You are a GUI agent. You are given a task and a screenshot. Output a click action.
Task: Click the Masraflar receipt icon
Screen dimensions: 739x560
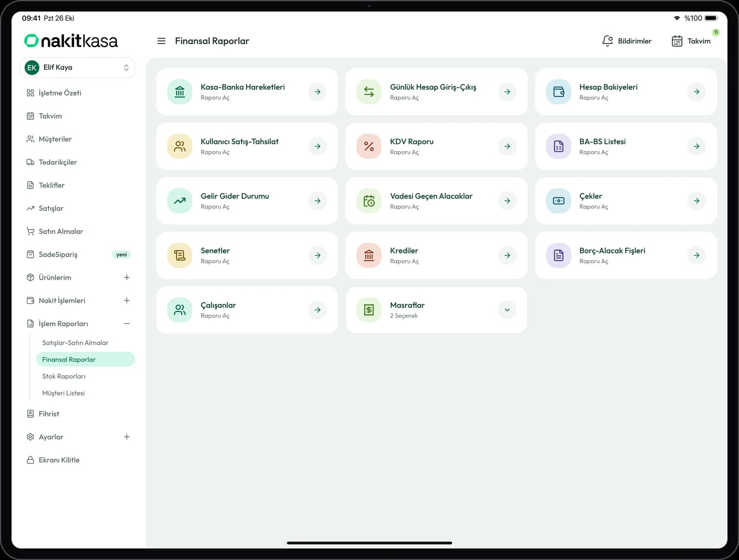pos(369,310)
